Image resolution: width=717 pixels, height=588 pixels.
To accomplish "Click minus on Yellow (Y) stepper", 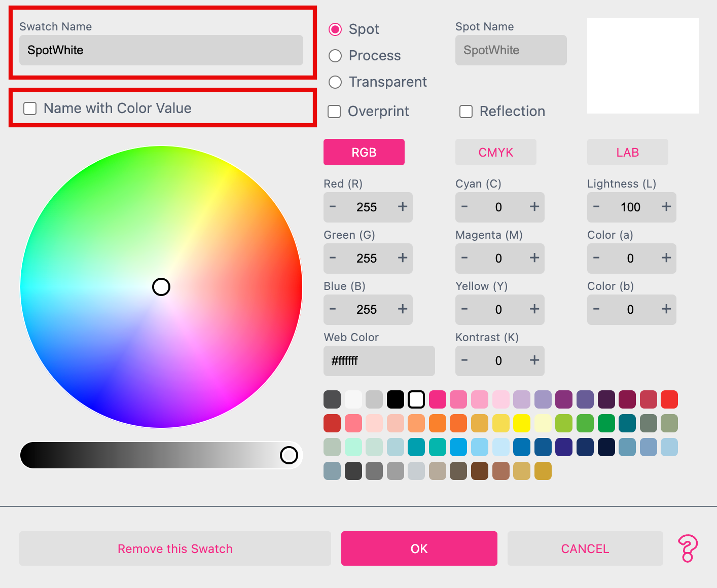I will click(464, 309).
